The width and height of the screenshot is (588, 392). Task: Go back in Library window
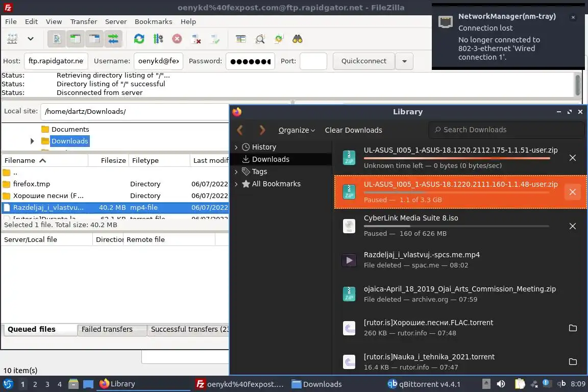(x=240, y=130)
